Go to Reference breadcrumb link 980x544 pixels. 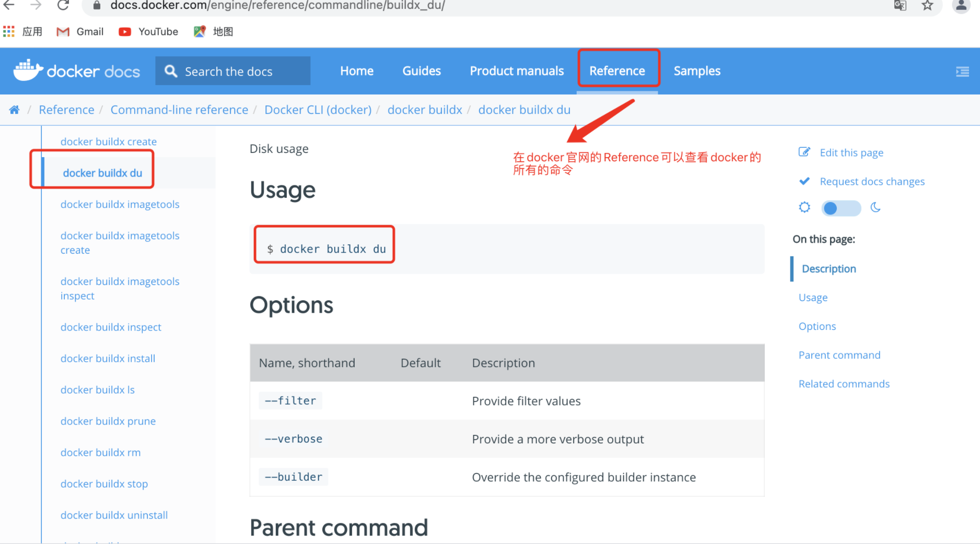(66, 110)
